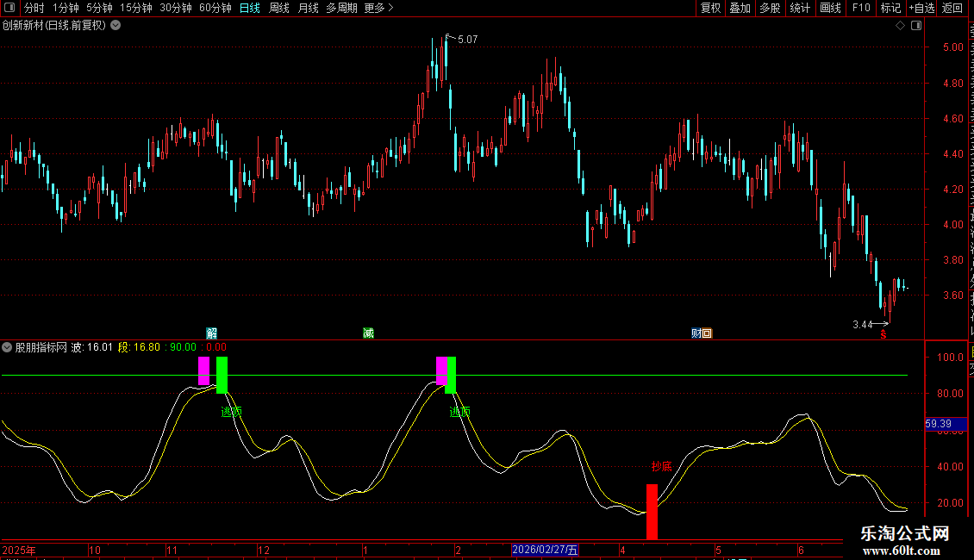Image resolution: width=974 pixels, height=560 pixels.
Task: Toggle the side panel icon in chart corner
Action: tap(916, 26)
